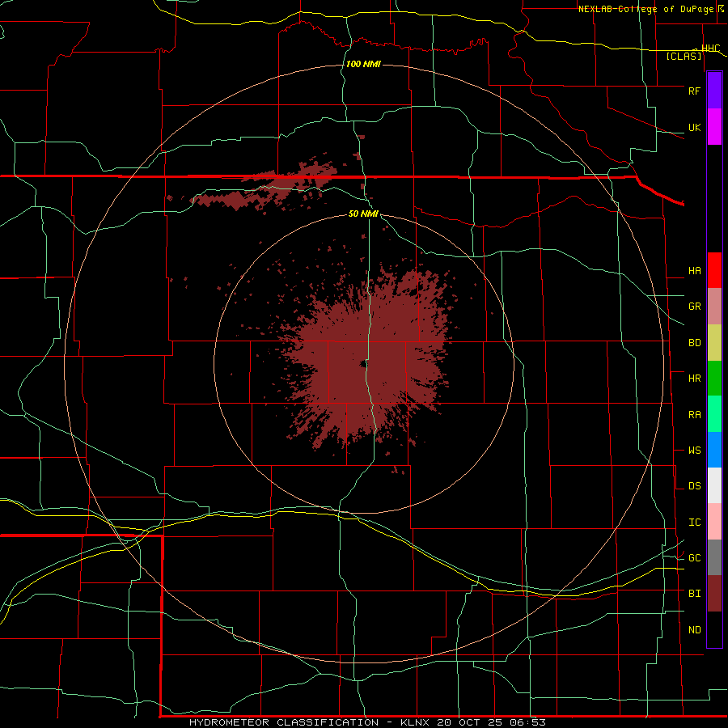The width and height of the screenshot is (728, 728).
Task: Click the light pink IC legend swatch
Action: pyautogui.click(x=714, y=522)
